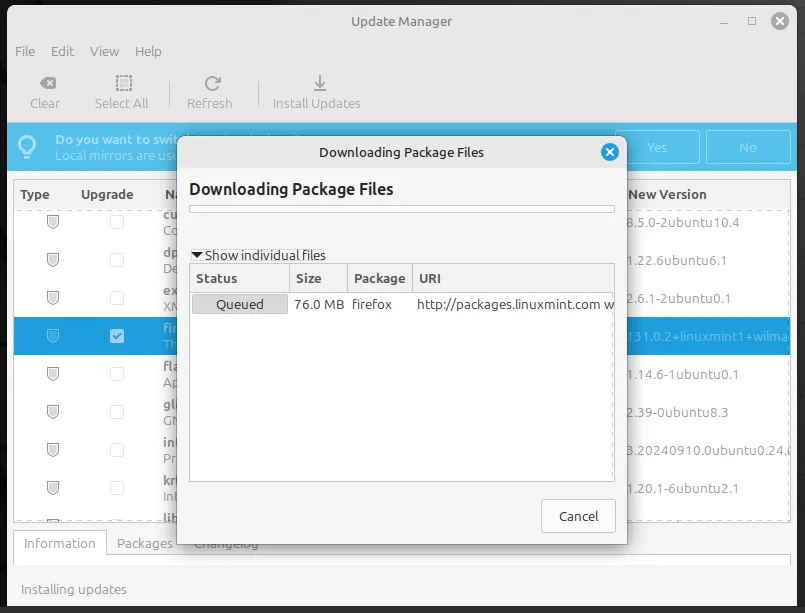Screen dimensions: 805x613
Task: Click the shield icon in the flatpak row
Action: pyautogui.click(x=51, y=374)
